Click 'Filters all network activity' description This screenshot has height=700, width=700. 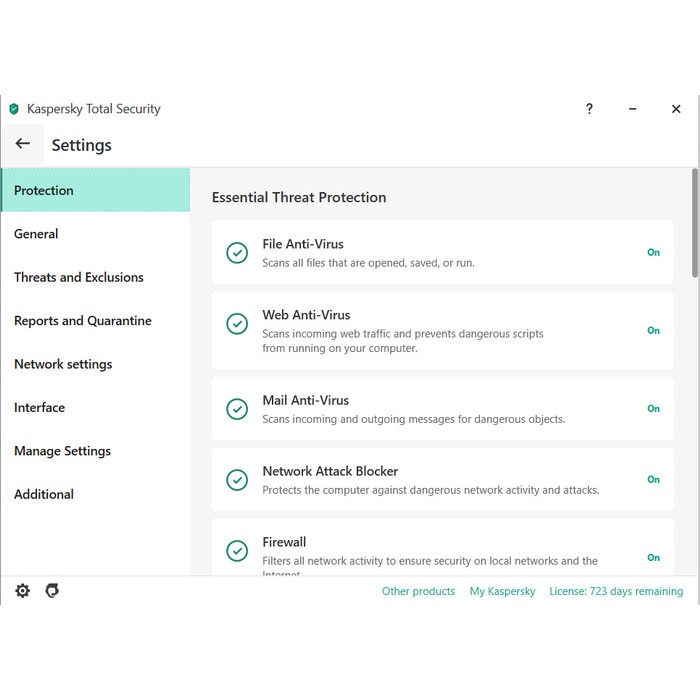(429, 566)
